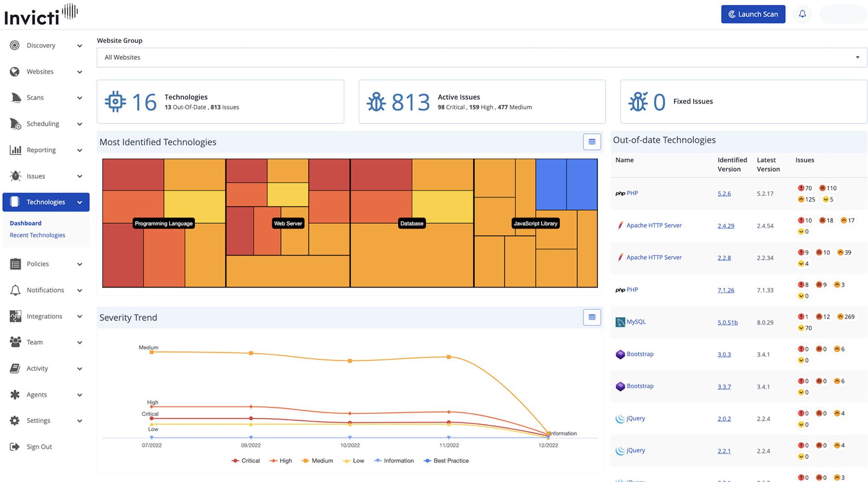Click the MySQL logo icon
The height and width of the screenshot is (482, 868).
620,322
